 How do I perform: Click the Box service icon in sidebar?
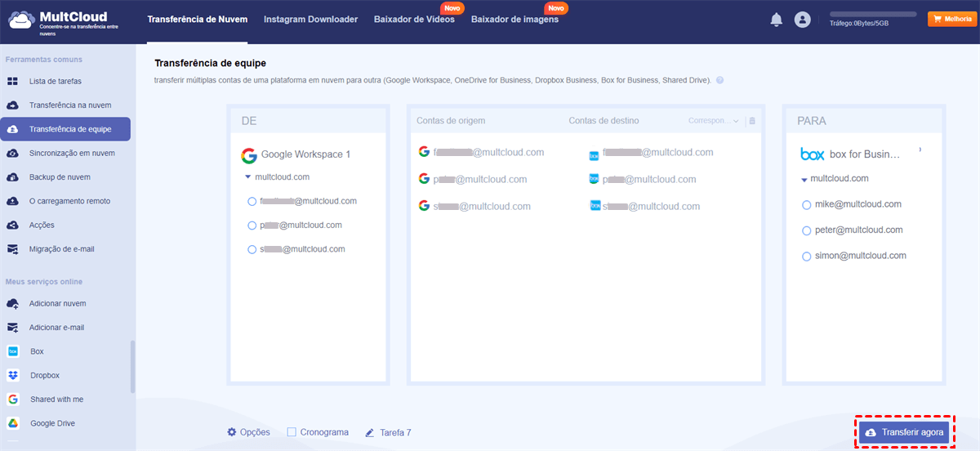tap(13, 351)
